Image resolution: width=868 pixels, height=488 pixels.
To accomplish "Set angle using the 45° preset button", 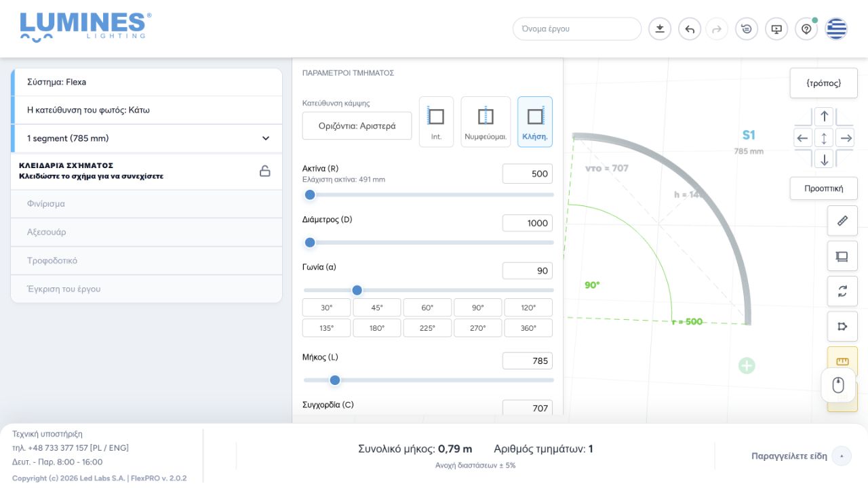I will (377, 308).
